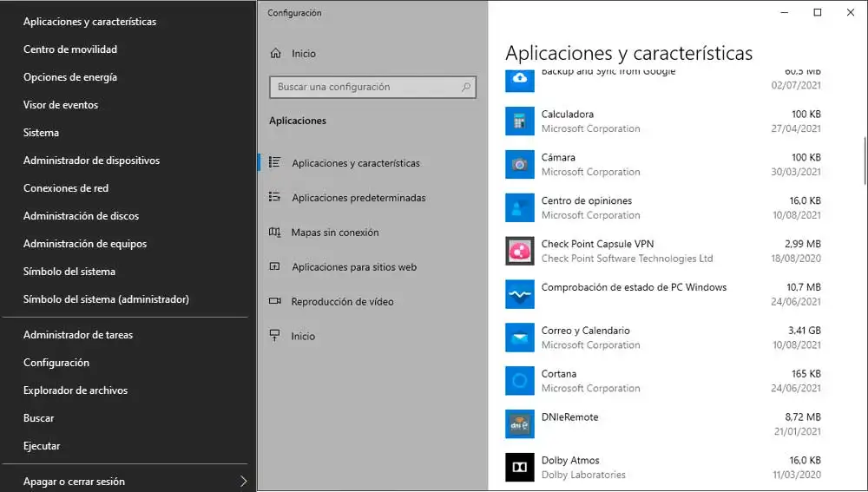Screen dimensions: 868x492
Task: Click the 2,99 MB size value
Action: coord(803,244)
